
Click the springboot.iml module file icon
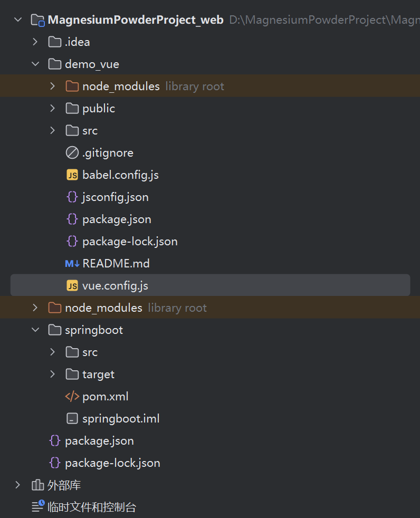72,419
